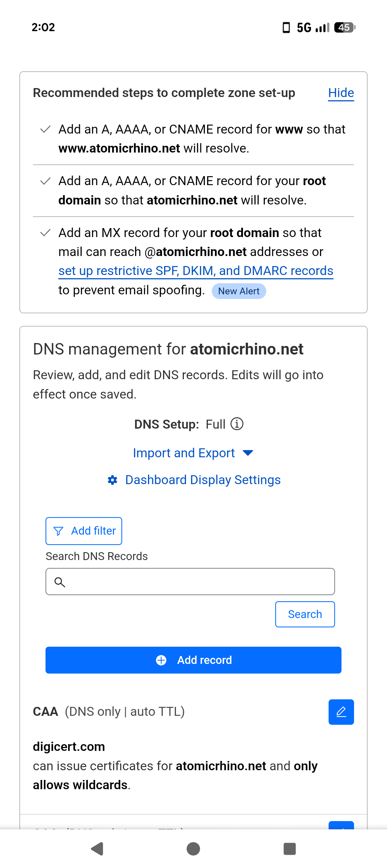Tap the Android recent apps square

[x=290, y=849]
